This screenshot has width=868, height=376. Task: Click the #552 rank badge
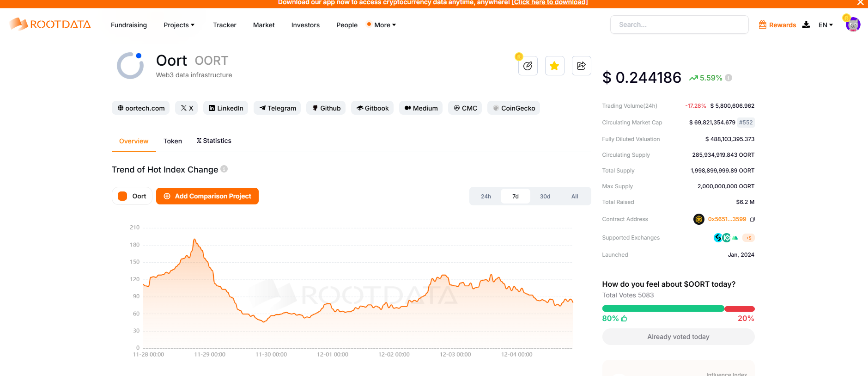746,123
